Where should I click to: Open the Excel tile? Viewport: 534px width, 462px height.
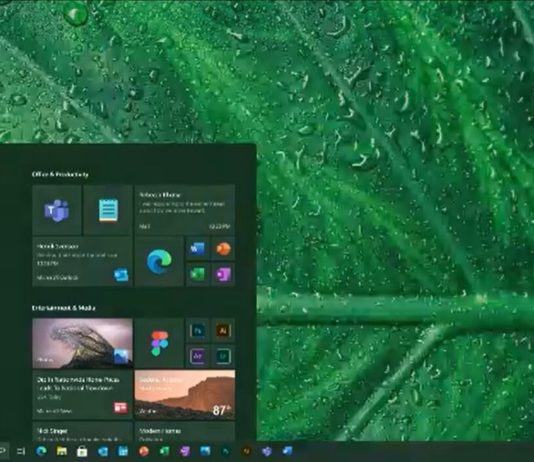(x=197, y=274)
